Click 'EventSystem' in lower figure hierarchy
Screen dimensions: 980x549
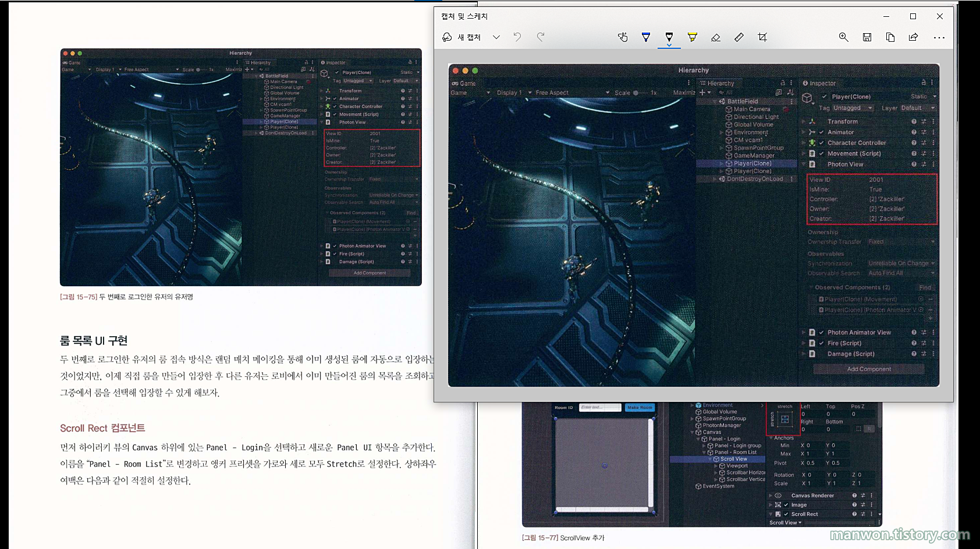718,486
